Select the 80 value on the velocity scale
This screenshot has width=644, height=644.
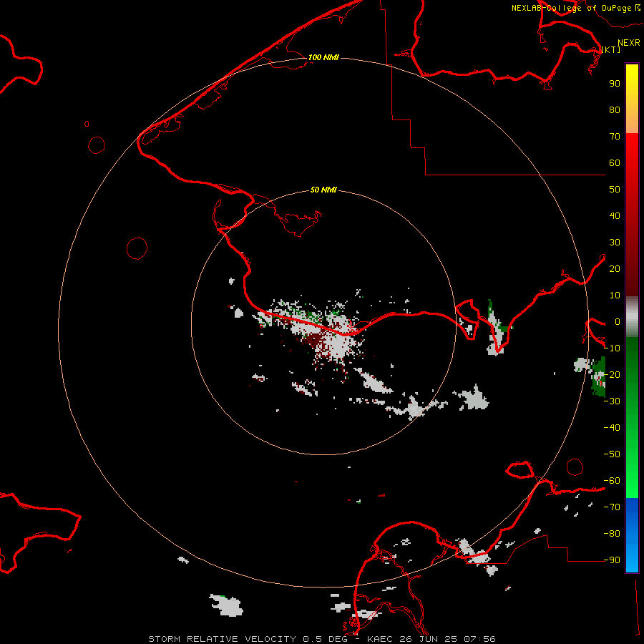615,109
